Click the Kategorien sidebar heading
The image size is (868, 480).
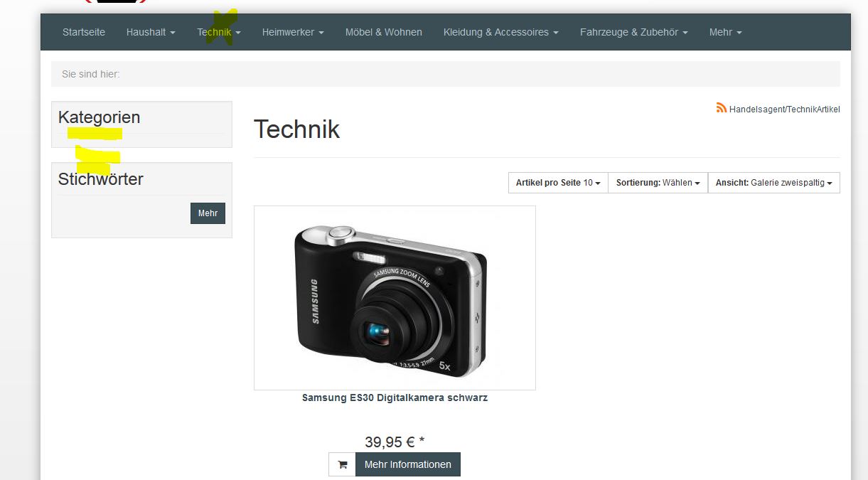pos(99,117)
